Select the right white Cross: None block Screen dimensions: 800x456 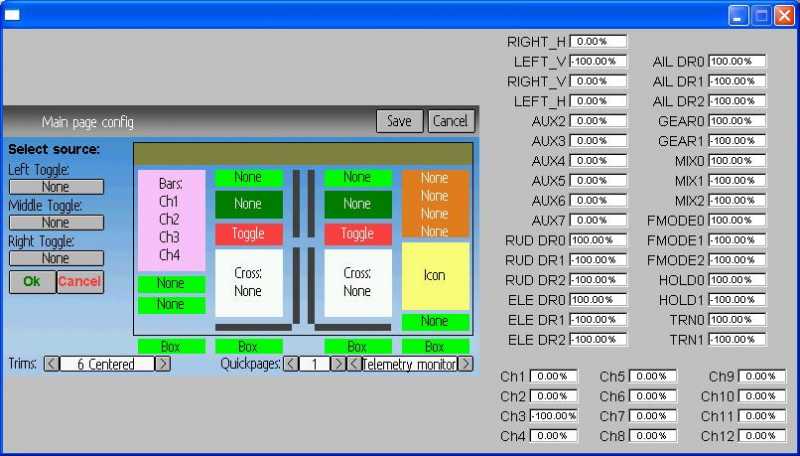358,283
